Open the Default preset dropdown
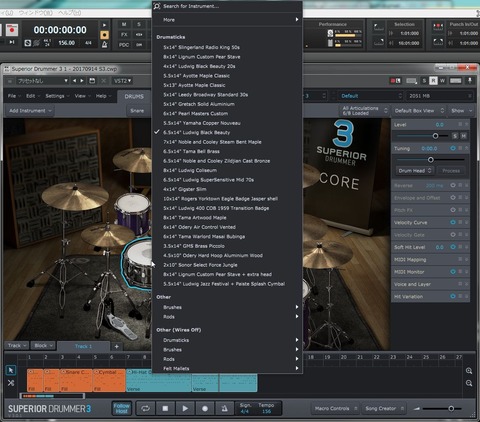The image size is (480, 422). [x=370, y=96]
